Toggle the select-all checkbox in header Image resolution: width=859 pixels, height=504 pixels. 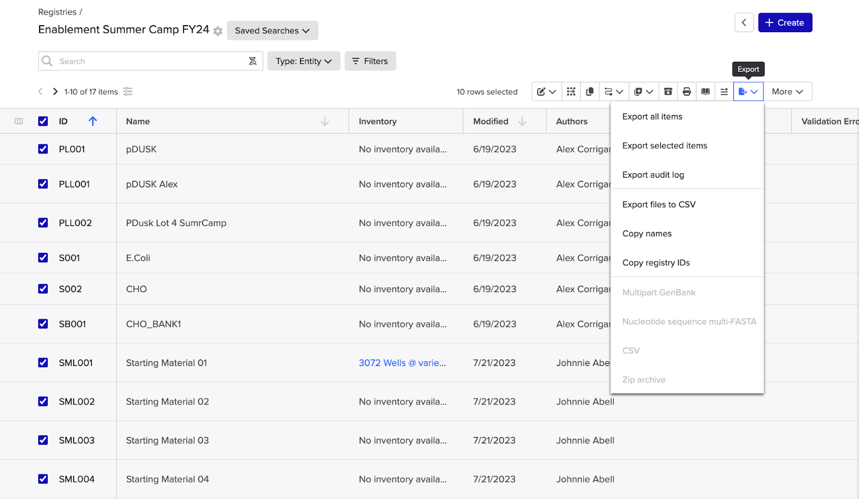[43, 121]
